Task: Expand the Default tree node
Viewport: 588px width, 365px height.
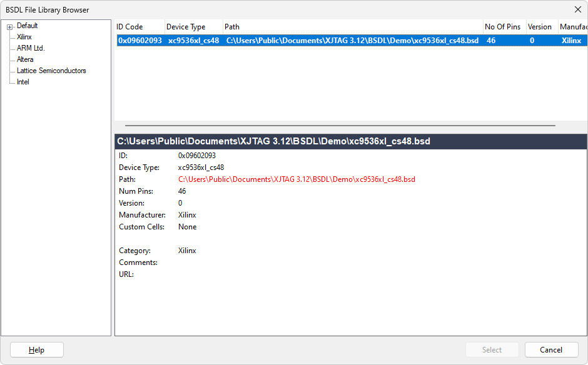Action: [10, 26]
